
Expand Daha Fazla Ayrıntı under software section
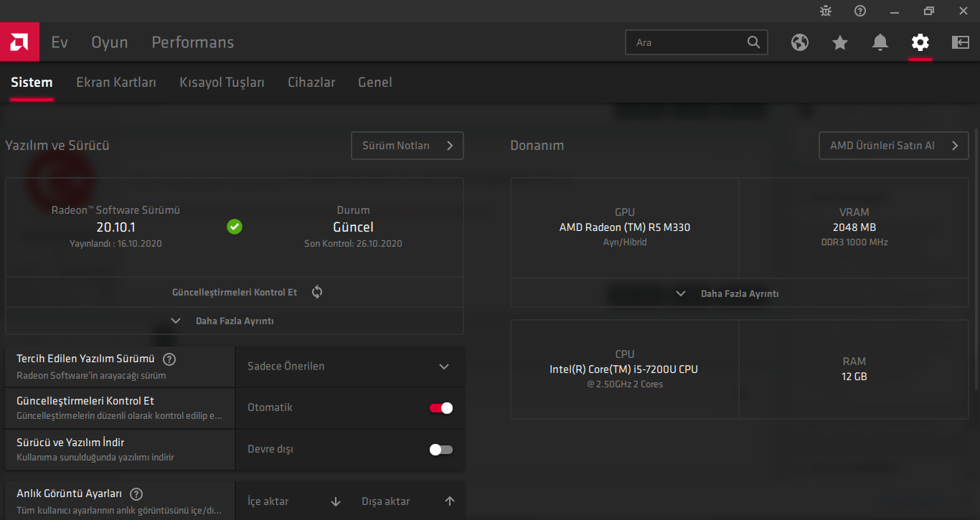235,321
